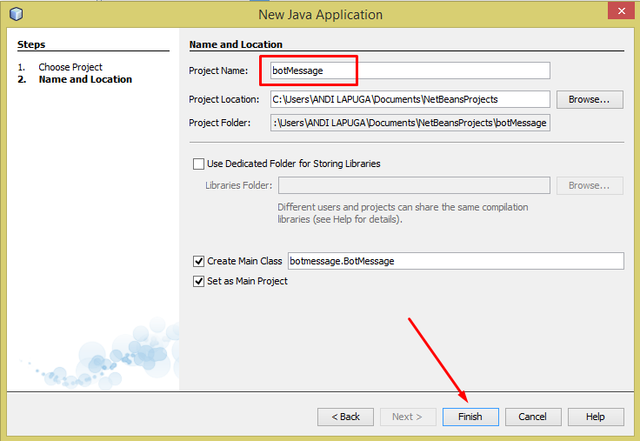Click the greyed-out Libraries Folder Browse button

click(589, 185)
